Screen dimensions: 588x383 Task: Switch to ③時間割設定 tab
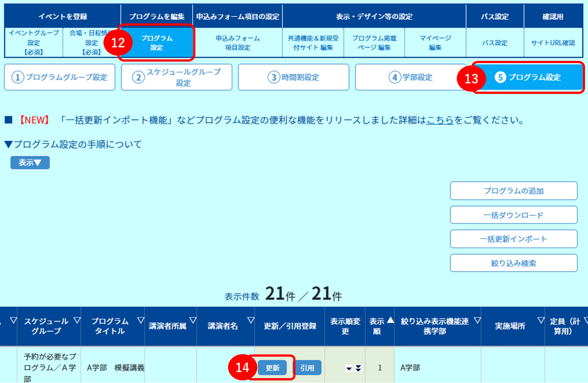point(294,77)
